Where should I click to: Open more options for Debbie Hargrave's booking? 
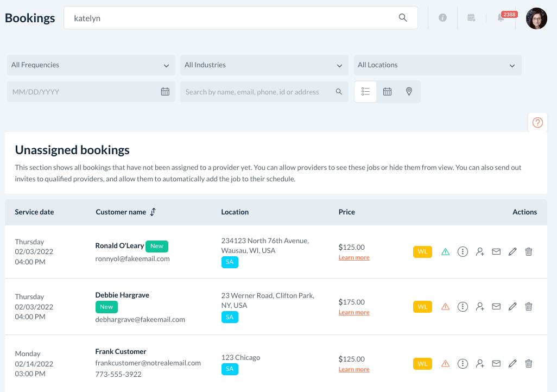(x=463, y=307)
